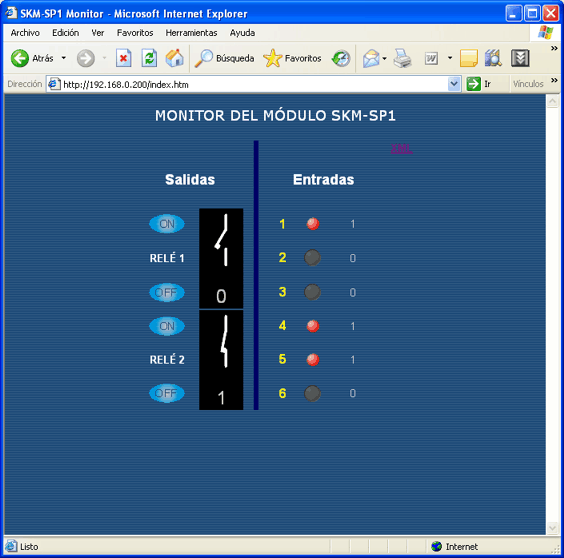Refresh the page with the green arrows icon

pyautogui.click(x=149, y=58)
